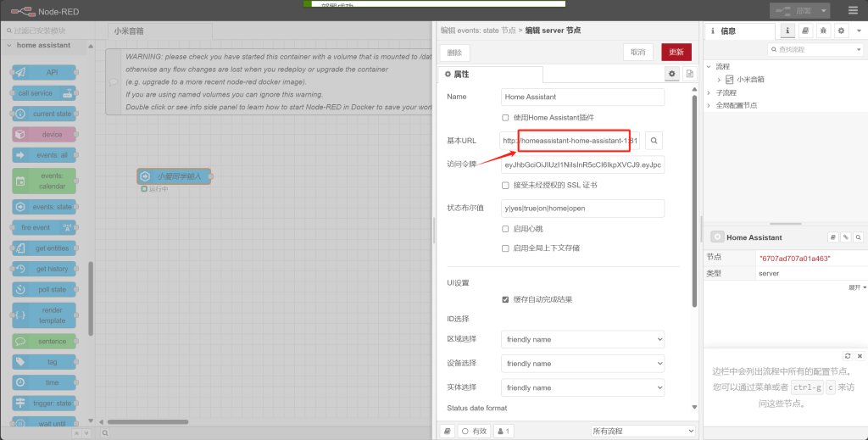Open the 实体选择 dropdown
This screenshot has height=440, width=868.
[582, 387]
